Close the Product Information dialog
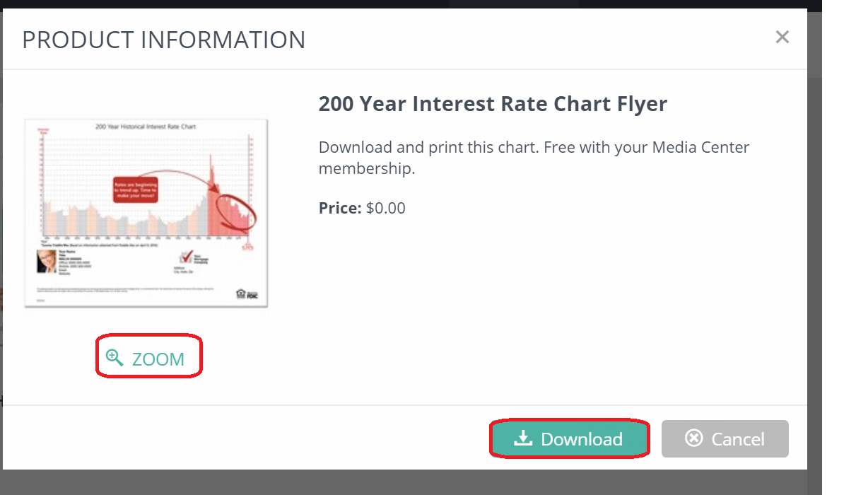Screen dimensions: 868x495 (782, 37)
